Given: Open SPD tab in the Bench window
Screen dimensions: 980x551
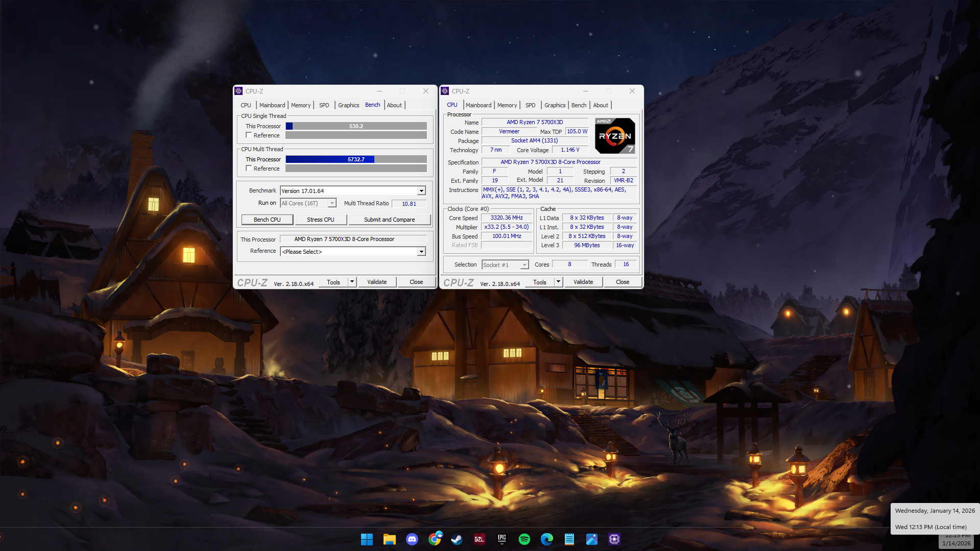Looking at the screenshot, I should coord(324,105).
